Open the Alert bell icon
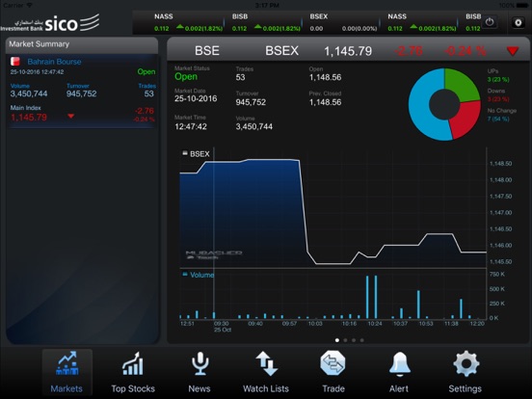This screenshot has width=532, height=399. click(400, 363)
